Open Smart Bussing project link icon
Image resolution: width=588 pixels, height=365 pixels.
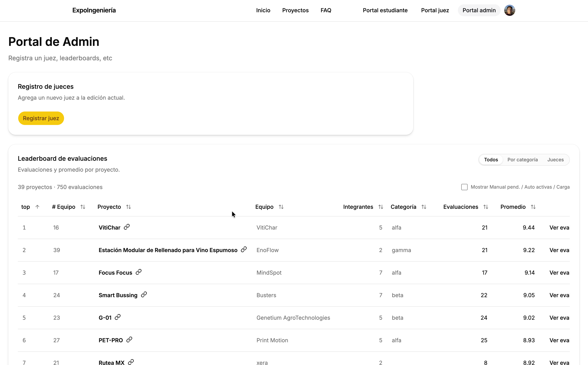tap(144, 294)
